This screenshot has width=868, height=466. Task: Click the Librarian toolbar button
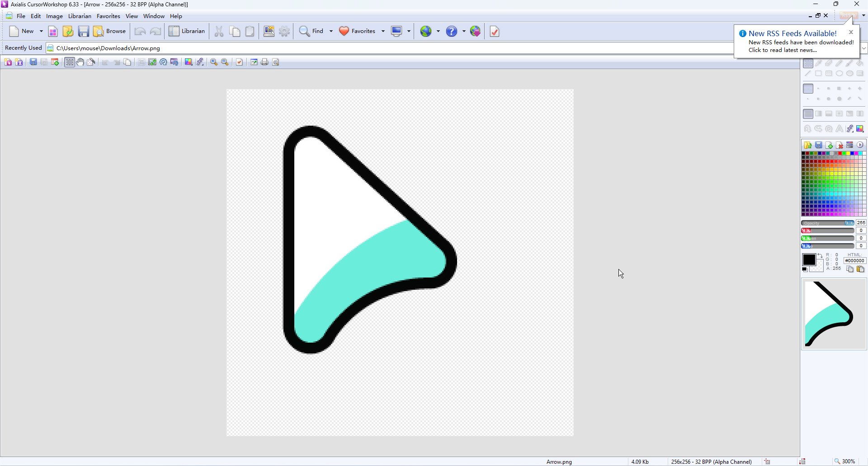(187, 31)
